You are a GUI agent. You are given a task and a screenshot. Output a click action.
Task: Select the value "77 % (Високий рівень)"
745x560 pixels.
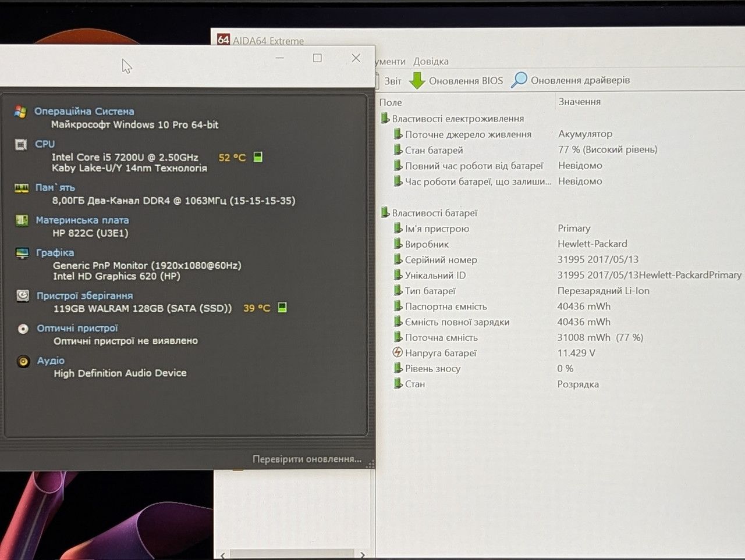[608, 149]
